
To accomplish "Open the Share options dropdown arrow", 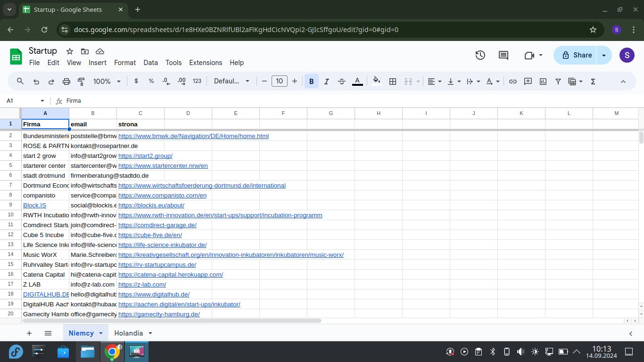I will pos(604,55).
